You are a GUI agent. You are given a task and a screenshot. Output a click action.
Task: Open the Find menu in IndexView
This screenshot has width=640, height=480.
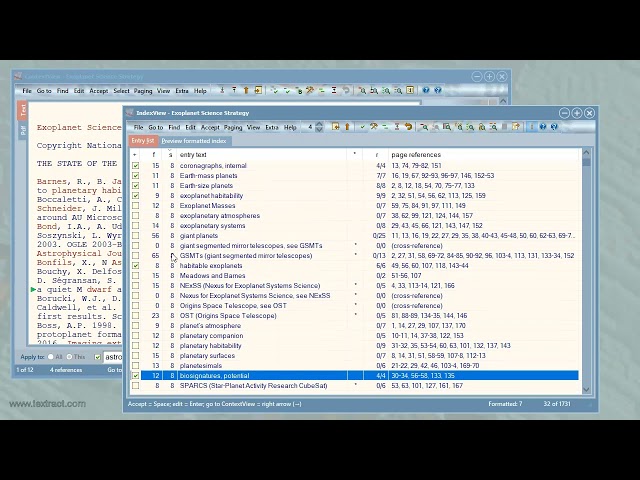pyautogui.click(x=174, y=127)
